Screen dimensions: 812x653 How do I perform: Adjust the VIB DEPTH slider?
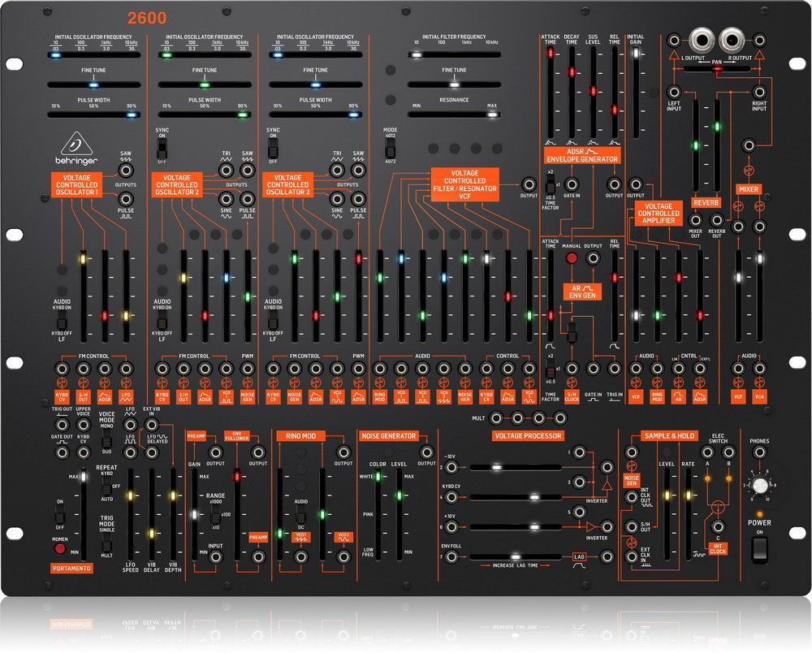[173, 515]
